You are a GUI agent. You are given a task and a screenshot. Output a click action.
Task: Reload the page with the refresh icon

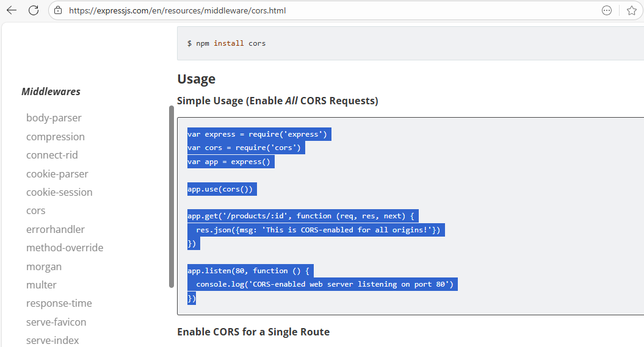click(x=34, y=10)
